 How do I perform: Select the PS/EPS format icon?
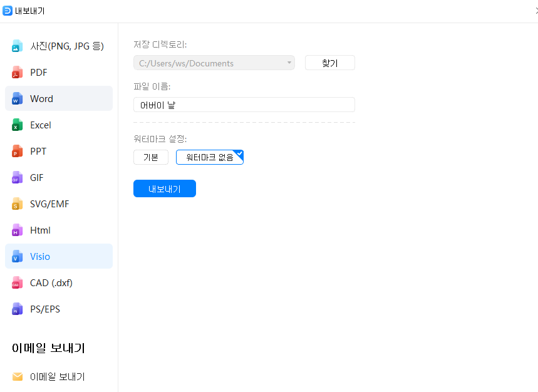click(x=18, y=309)
